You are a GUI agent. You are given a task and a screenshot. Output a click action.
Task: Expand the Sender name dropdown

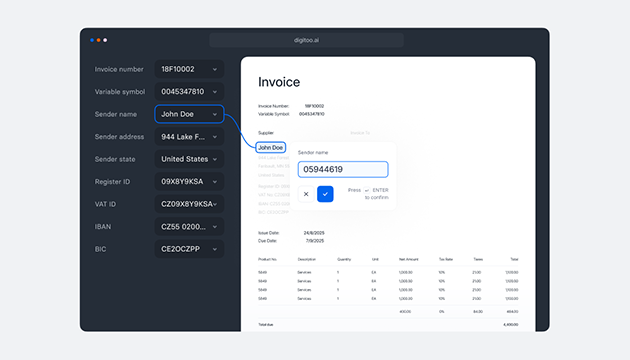pyautogui.click(x=189, y=114)
